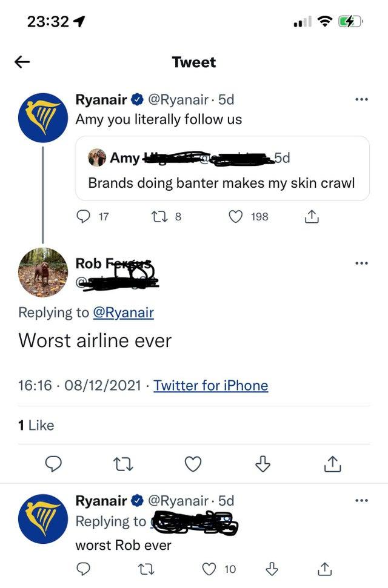Download Rob's tweet using the down-arrow icon

[x=262, y=464]
